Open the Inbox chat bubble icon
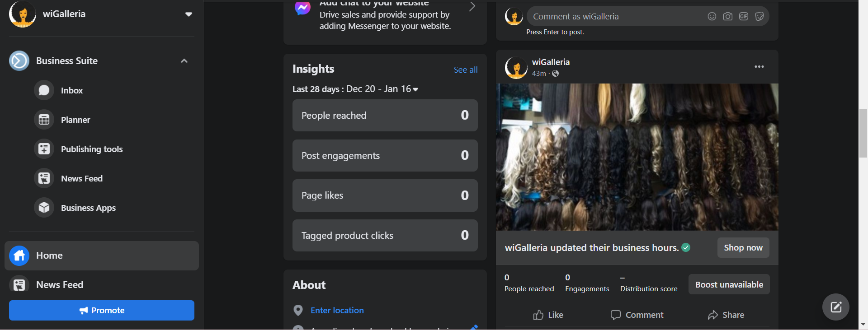The height and width of the screenshot is (330, 868). coord(44,90)
